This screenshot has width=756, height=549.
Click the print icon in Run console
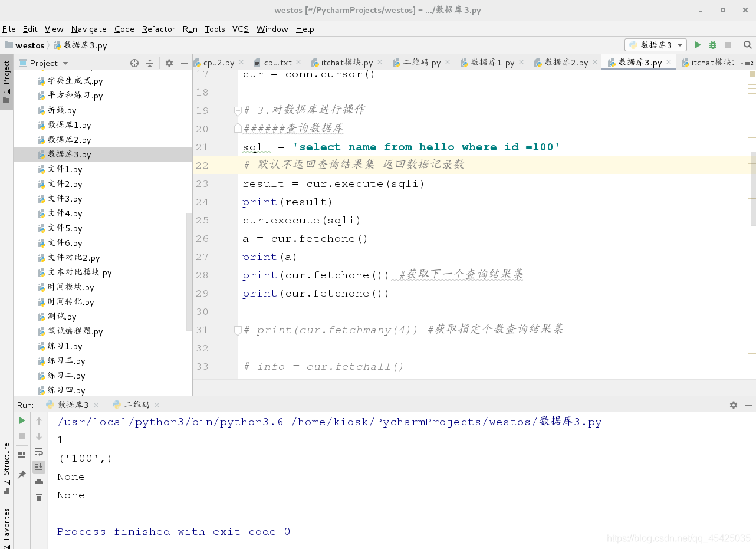coord(39,482)
